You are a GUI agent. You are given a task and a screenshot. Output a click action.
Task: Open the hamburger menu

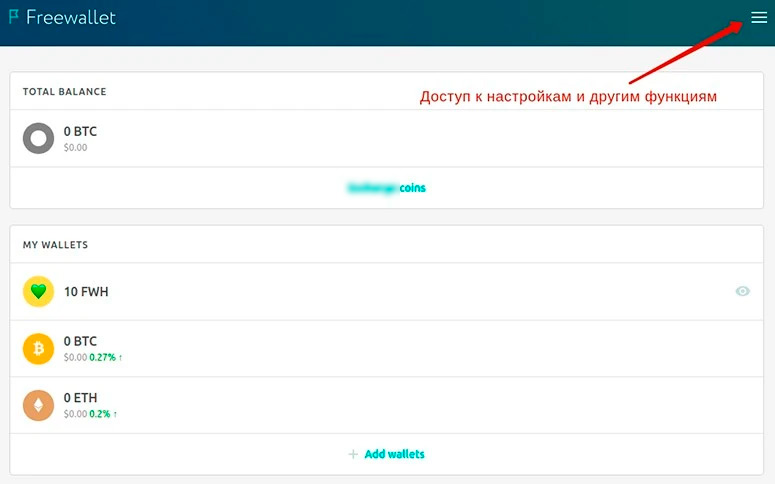pyautogui.click(x=759, y=18)
